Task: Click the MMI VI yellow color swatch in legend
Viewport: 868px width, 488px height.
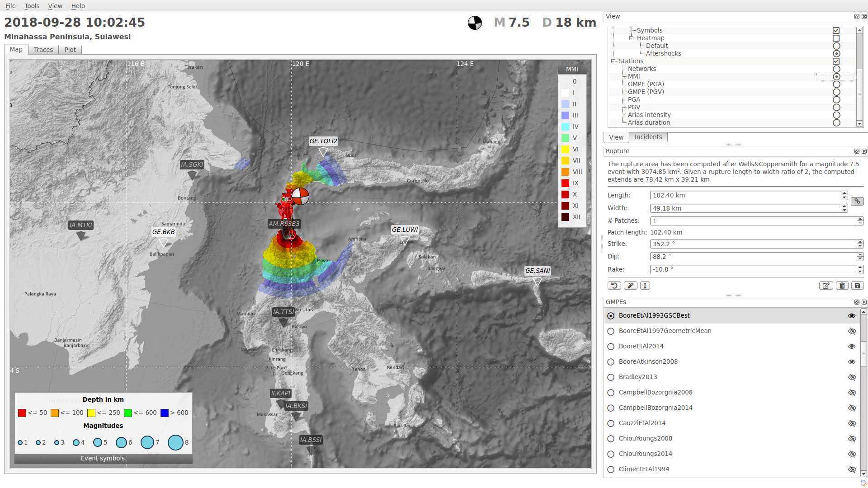Action: pos(565,149)
